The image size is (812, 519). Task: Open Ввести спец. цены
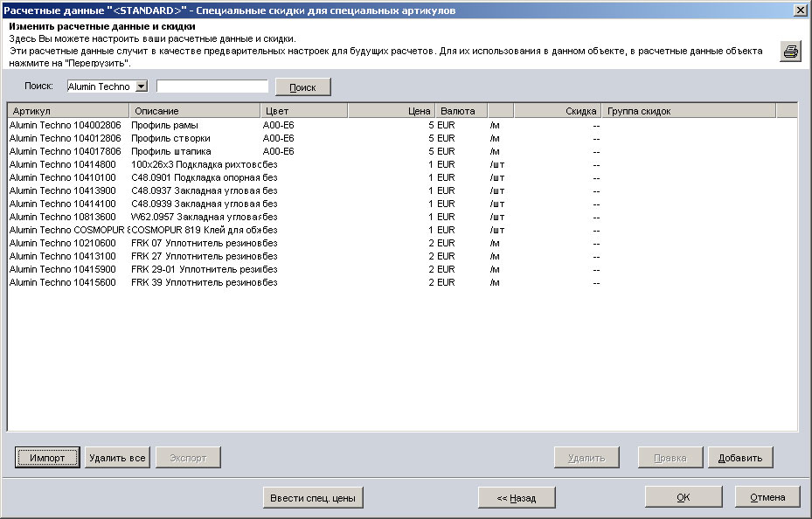coord(313,497)
